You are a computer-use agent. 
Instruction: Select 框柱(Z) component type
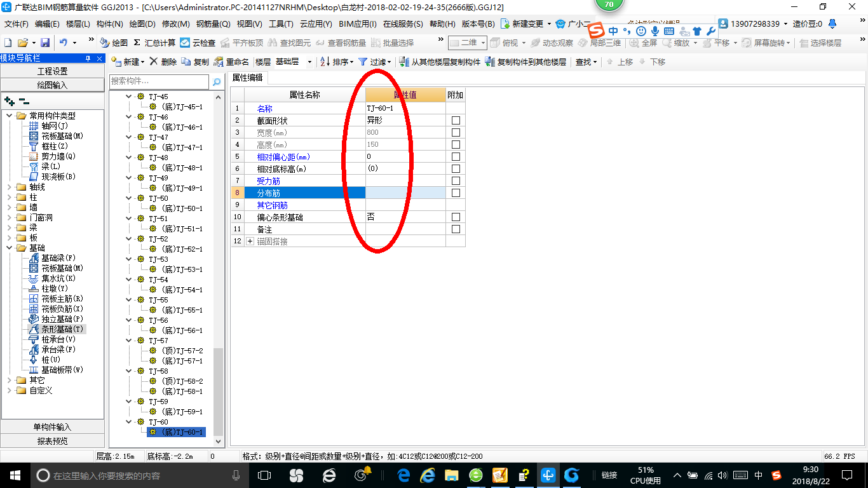click(x=48, y=146)
